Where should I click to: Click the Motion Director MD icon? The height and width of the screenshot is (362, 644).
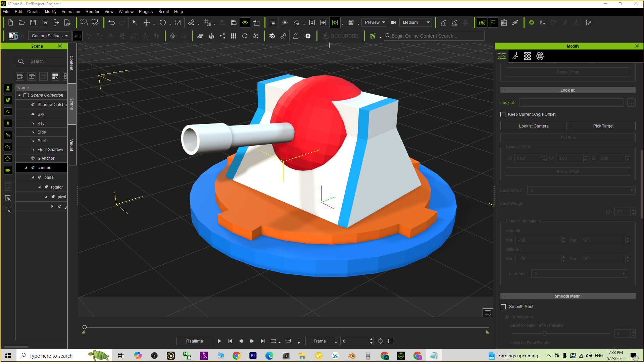(x=13, y=36)
